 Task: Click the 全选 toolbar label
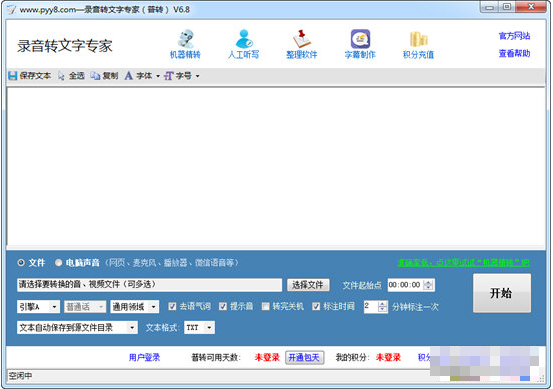77,76
